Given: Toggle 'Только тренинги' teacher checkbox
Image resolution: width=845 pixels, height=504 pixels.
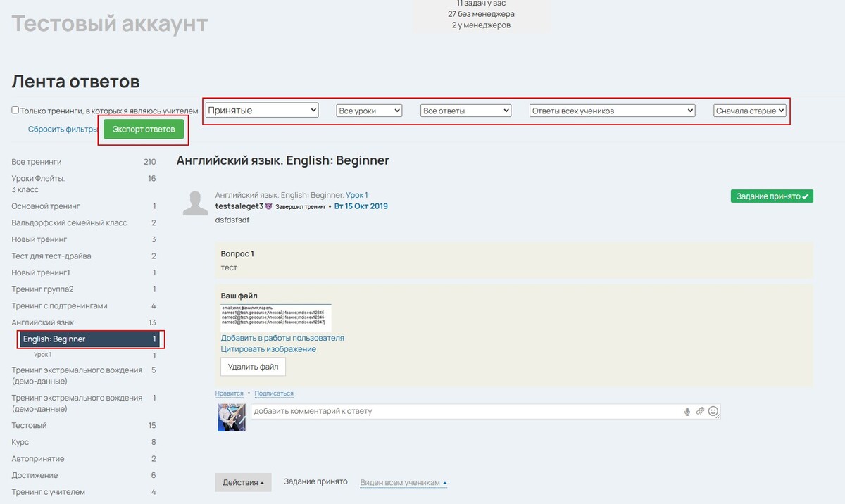Looking at the screenshot, I should pyautogui.click(x=15, y=111).
